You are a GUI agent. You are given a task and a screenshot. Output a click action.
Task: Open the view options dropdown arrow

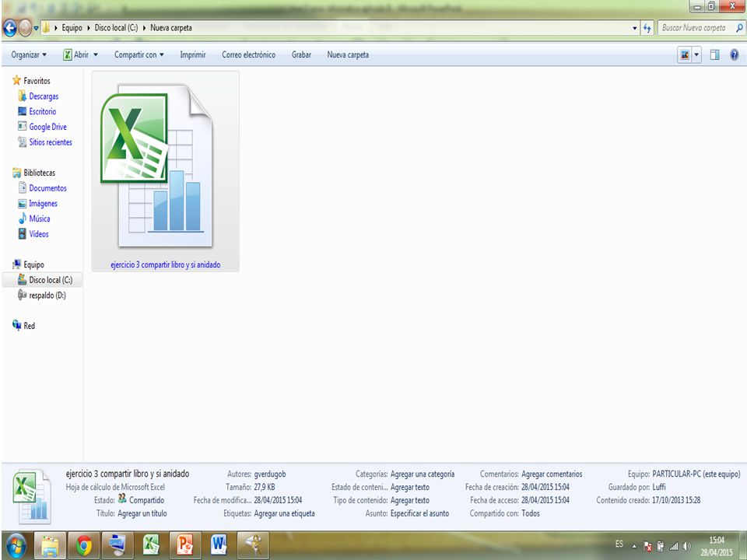(696, 55)
